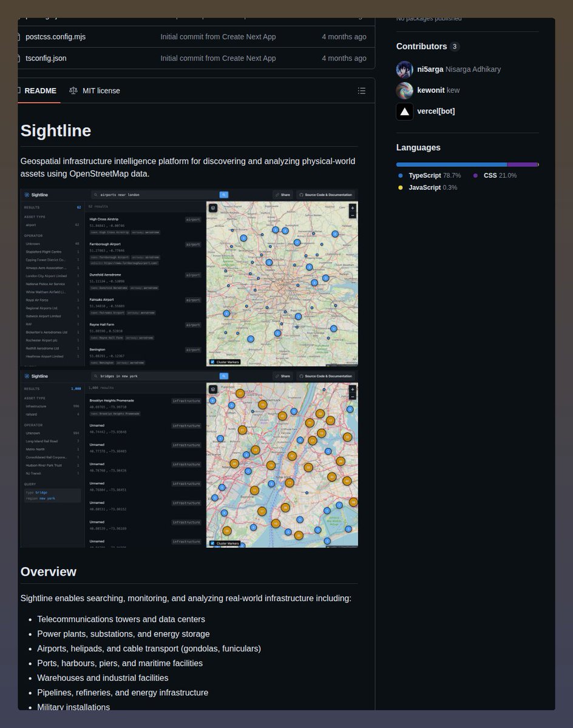
Task: Click the purple CSS segment of language bar
Action: [x=523, y=164]
